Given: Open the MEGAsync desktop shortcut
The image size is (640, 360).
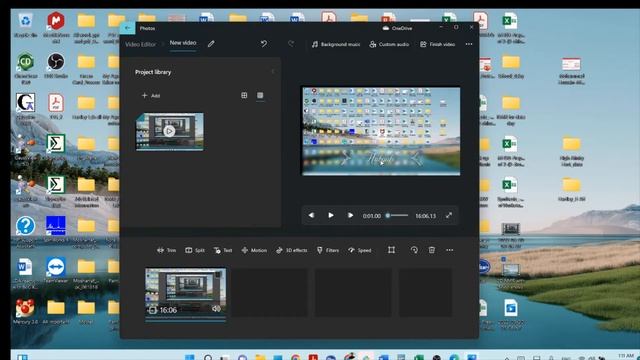Looking at the screenshot, I should [x=56, y=27].
